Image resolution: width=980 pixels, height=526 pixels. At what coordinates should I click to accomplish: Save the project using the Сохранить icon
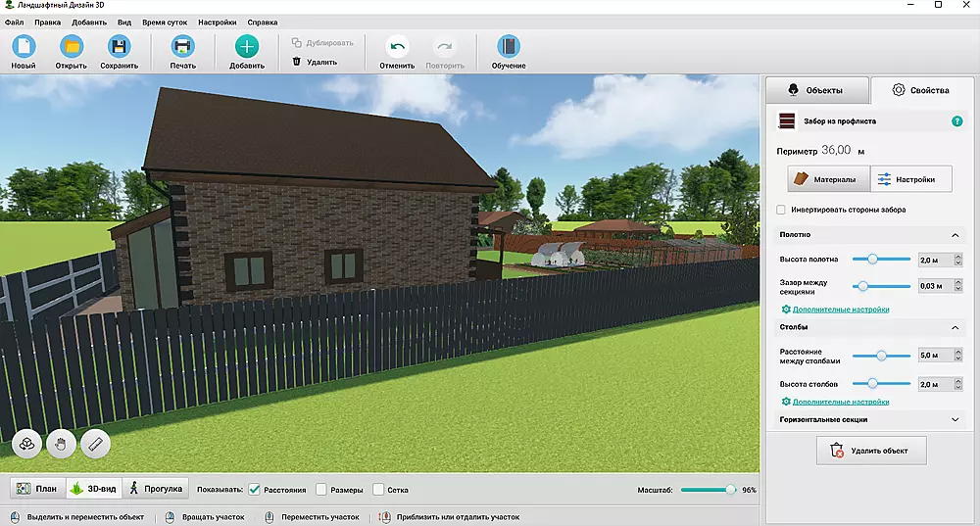click(119, 46)
